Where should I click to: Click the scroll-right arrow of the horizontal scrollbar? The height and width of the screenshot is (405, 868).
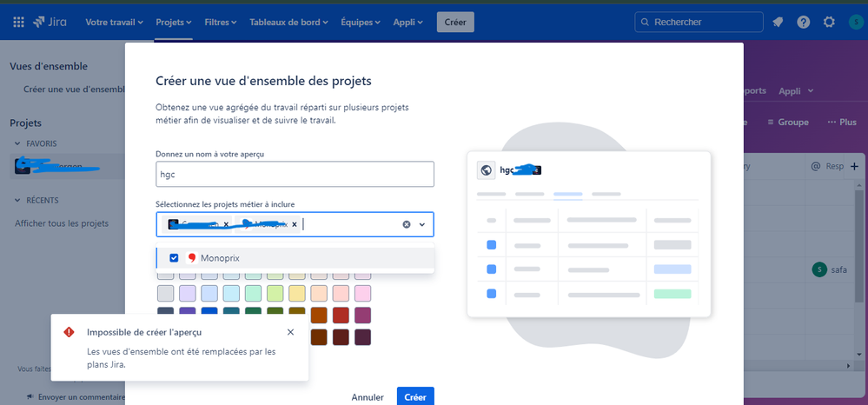click(x=847, y=366)
